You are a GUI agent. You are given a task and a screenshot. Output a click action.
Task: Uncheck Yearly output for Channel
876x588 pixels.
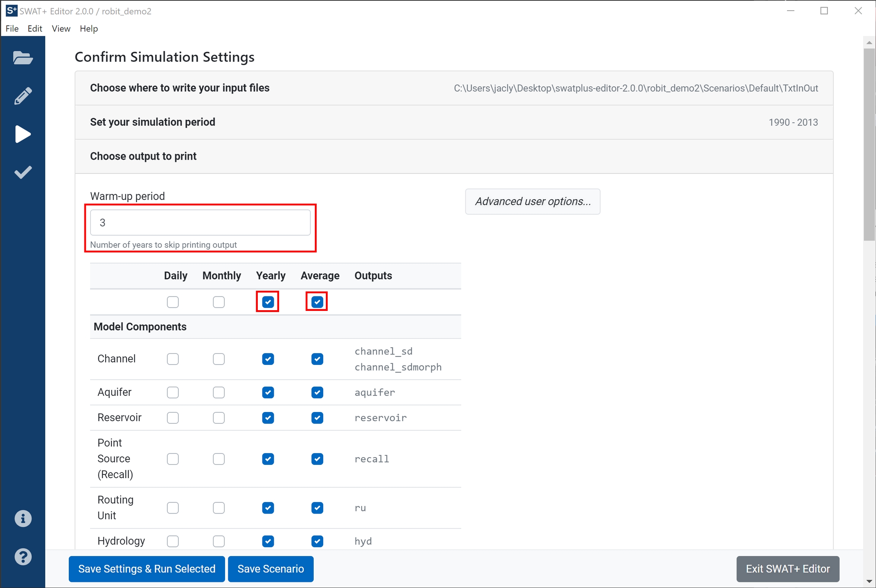click(x=268, y=359)
